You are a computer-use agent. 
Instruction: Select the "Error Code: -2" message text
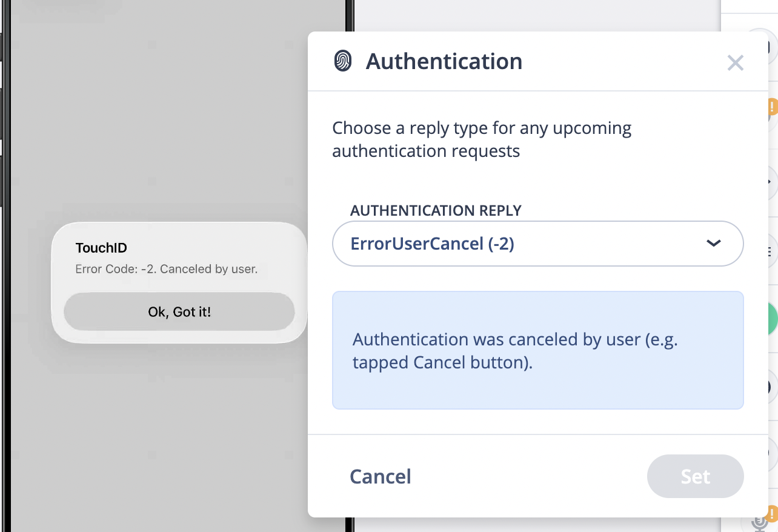click(167, 269)
